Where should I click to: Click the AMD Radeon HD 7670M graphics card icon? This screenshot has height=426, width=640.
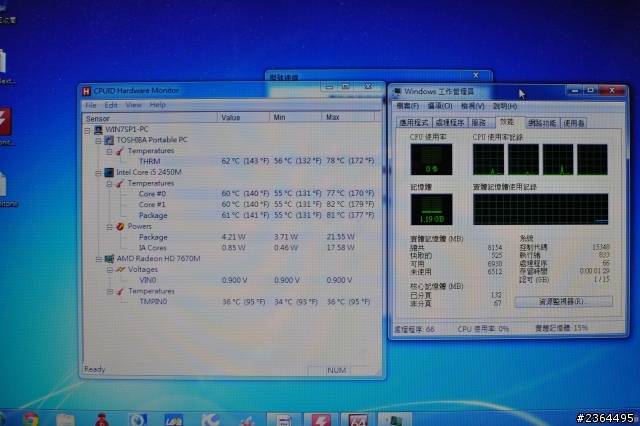pos(109,259)
